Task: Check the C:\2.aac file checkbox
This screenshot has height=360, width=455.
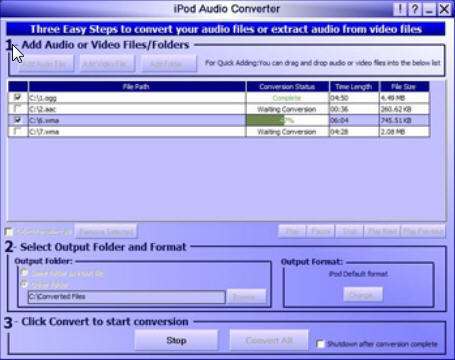Action: point(18,109)
